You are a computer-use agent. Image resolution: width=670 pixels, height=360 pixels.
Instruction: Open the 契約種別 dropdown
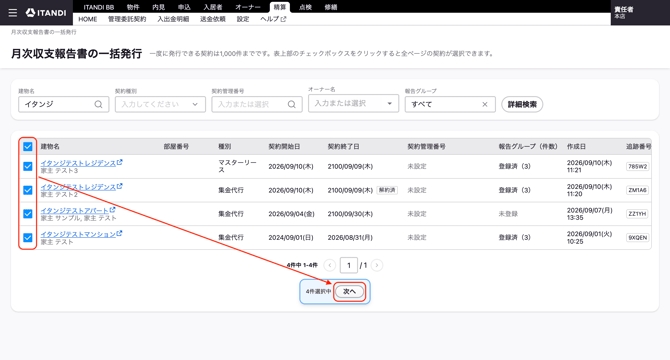[x=160, y=104]
